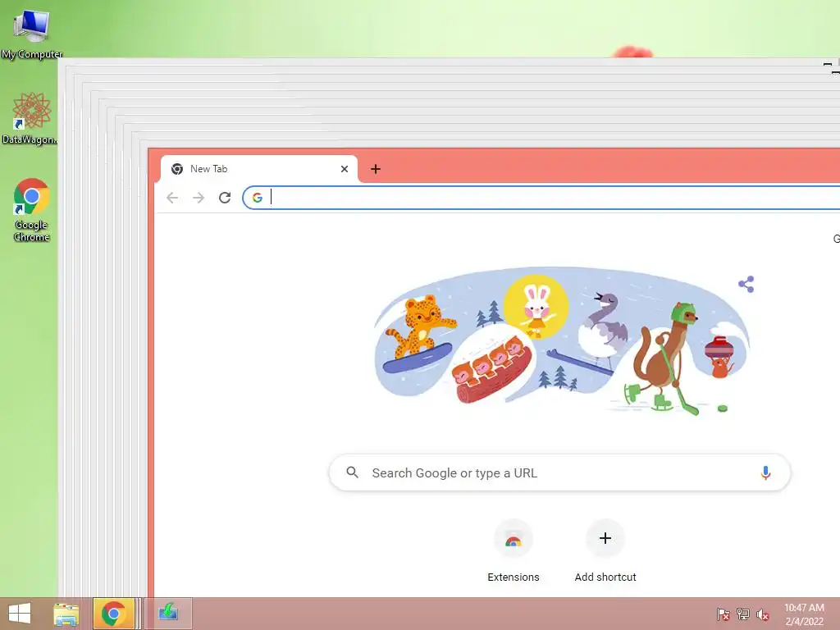
Task: Reload the page with refresh icon
Action: tap(225, 198)
